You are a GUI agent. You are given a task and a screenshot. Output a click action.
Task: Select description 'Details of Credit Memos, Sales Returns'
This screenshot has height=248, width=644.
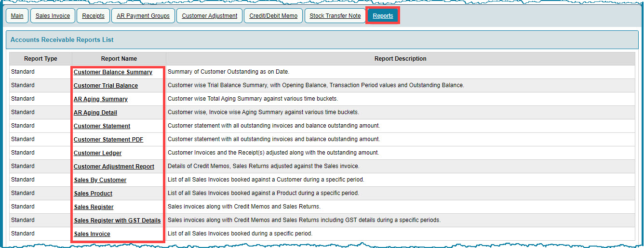click(263, 166)
